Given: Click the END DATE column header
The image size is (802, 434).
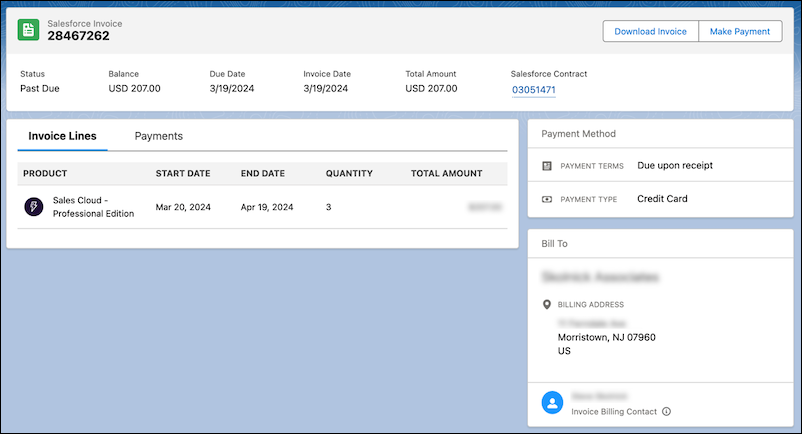Looking at the screenshot, I should (263, 173).
